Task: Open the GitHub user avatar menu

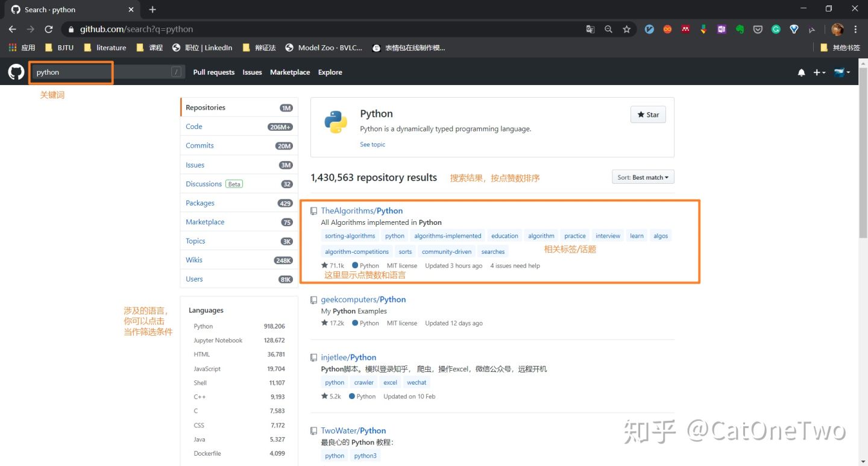Action: 842,72
